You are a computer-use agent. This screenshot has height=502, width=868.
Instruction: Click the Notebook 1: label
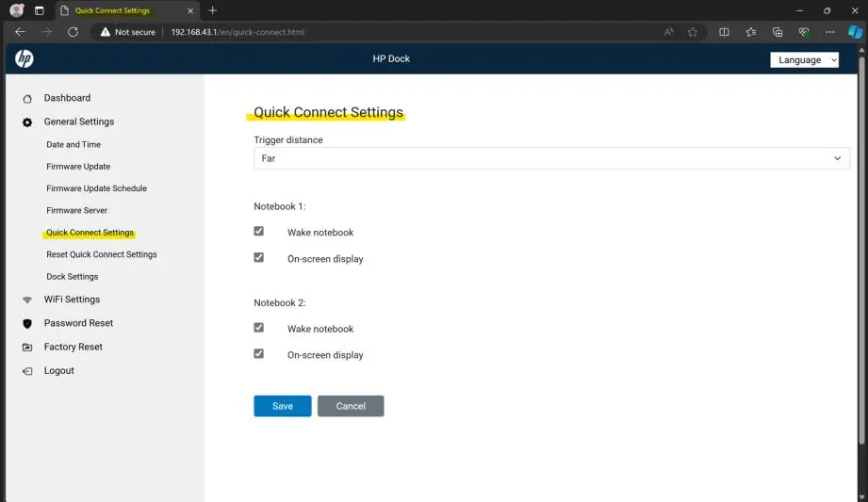[x=280, y=206]
